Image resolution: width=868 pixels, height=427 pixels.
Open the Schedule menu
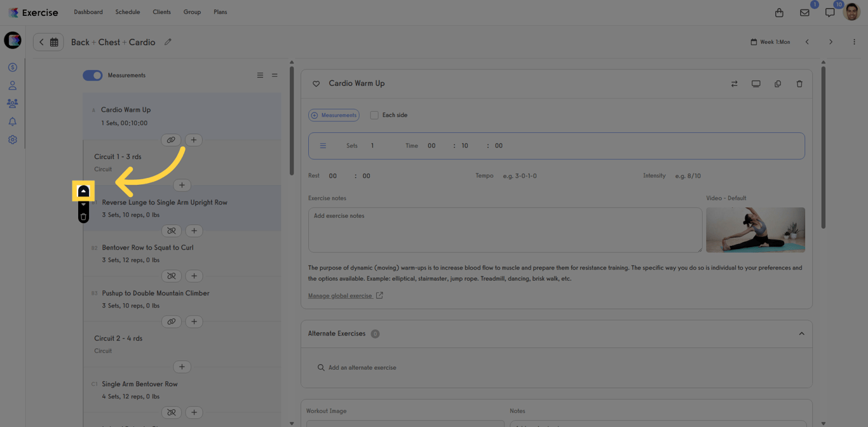[127, 12]
